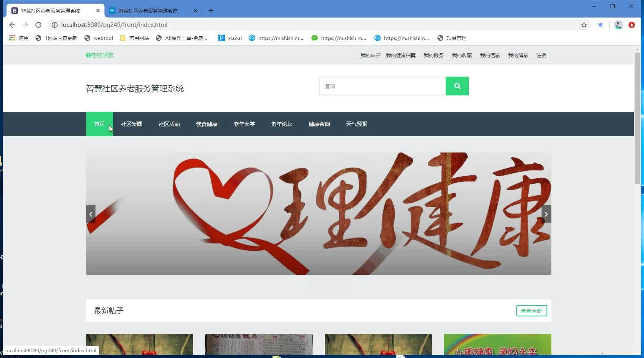644x358 pixels.
Task: Open the xiaoai bookmark
Action: [x=230, y=38]
